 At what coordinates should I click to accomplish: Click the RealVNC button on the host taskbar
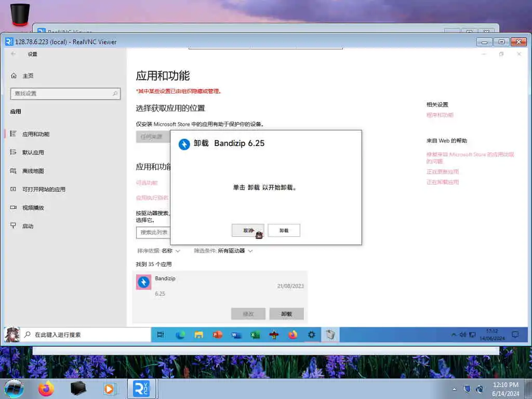[141, 389]
